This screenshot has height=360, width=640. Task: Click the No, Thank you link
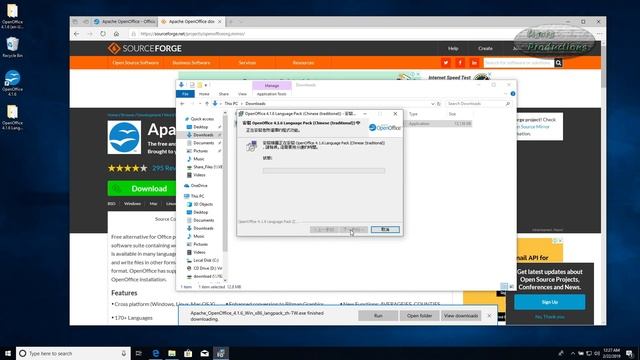(549, 317)
